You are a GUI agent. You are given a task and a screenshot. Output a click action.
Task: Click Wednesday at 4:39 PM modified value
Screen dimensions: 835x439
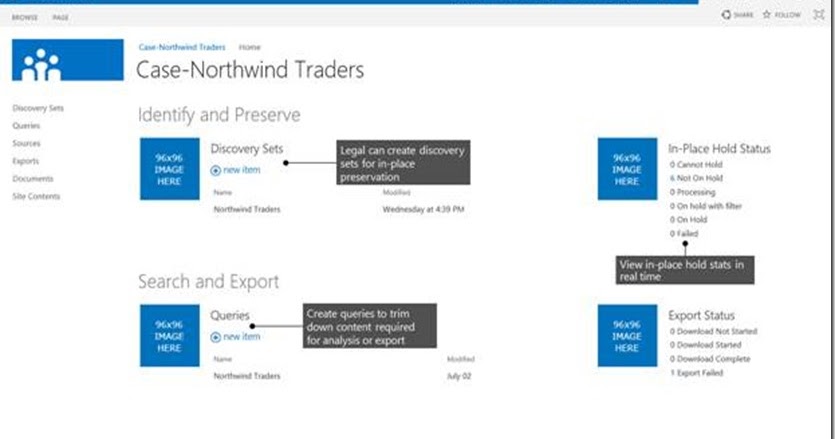[423, 209]
